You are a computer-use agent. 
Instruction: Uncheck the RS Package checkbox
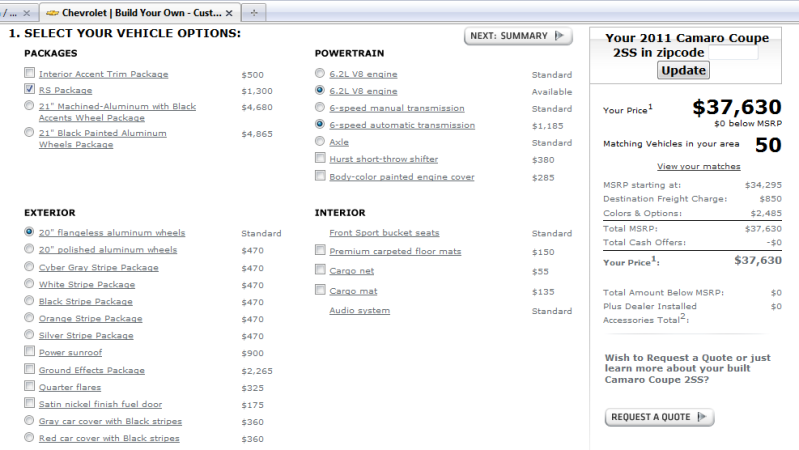30,89
